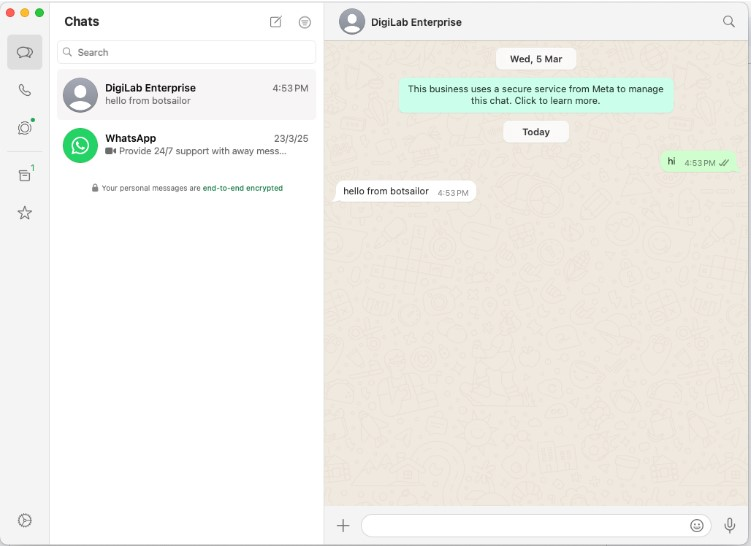Open the attachment plus button
The width and height of the screenshot is (752, 546).
point(343,526)
